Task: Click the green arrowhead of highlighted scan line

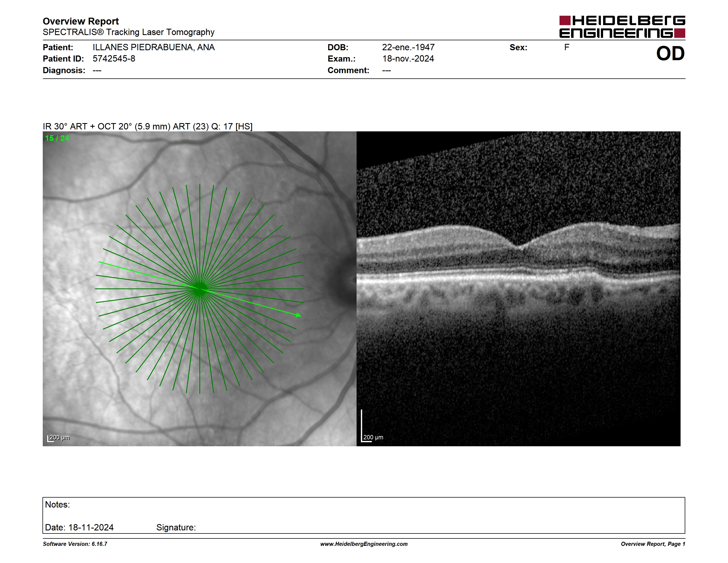Action: pyautogui.click(x=299, y=315)
